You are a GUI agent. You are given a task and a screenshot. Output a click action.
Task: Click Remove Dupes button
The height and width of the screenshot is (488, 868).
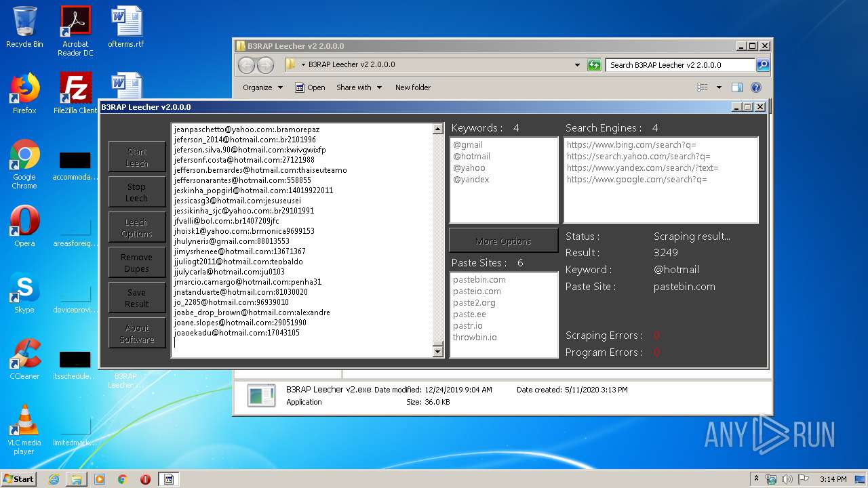coord(137,263)
